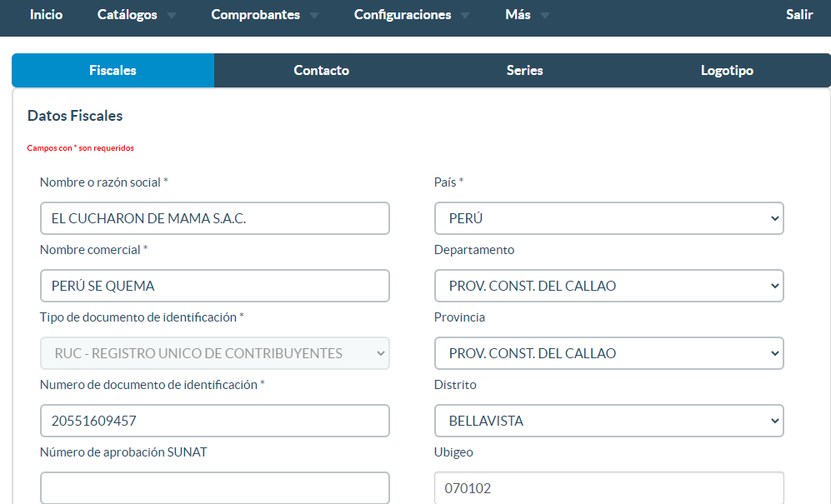Image resolution: width=831 pixels, height=504 pixels.
Task: Go to Inicio in the top navigation
Action: point(46,15)
